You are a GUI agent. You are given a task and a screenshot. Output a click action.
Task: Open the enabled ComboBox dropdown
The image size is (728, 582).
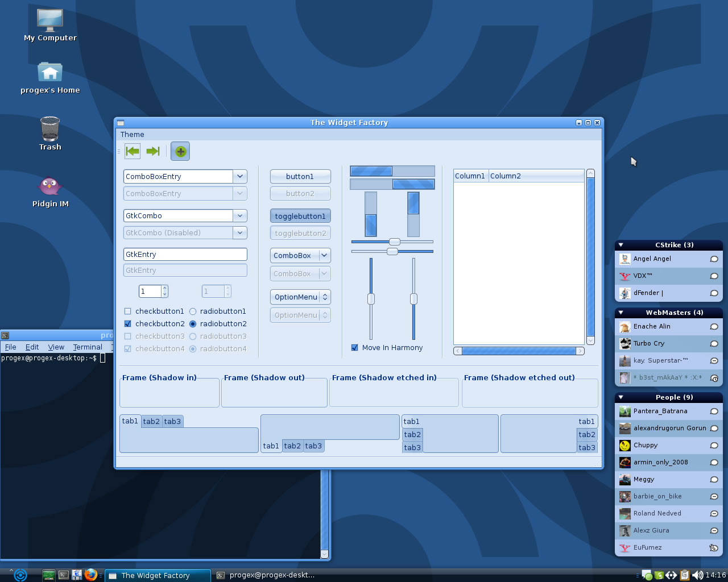(x=300, y=256)
